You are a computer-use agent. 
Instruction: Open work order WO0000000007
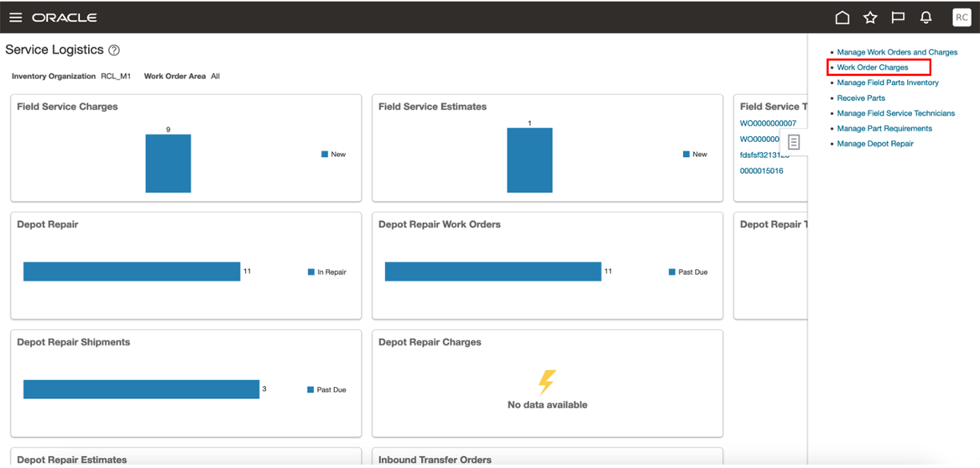tap(768, 123)
